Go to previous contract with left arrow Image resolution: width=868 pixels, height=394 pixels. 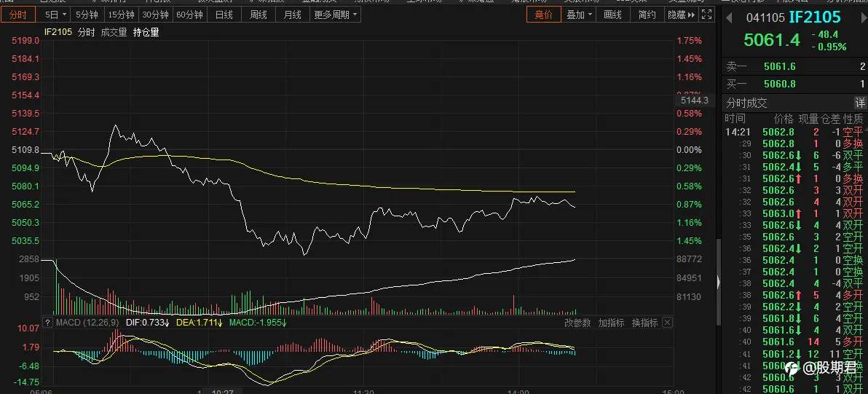tap(729, 18)
